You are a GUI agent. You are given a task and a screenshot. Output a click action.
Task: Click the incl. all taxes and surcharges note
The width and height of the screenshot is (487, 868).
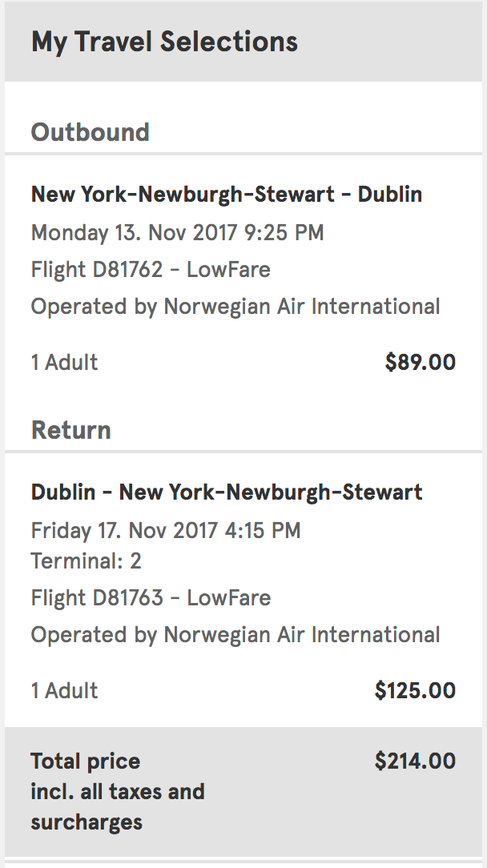pyautogui.click(x=118, y=807)
